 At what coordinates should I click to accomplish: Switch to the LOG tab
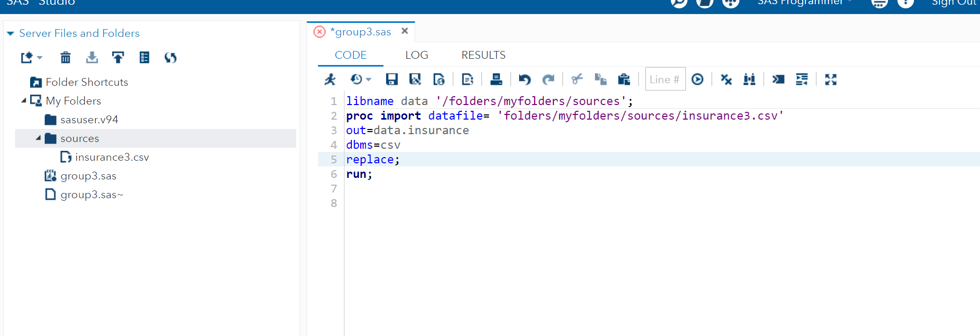point(417,55)
